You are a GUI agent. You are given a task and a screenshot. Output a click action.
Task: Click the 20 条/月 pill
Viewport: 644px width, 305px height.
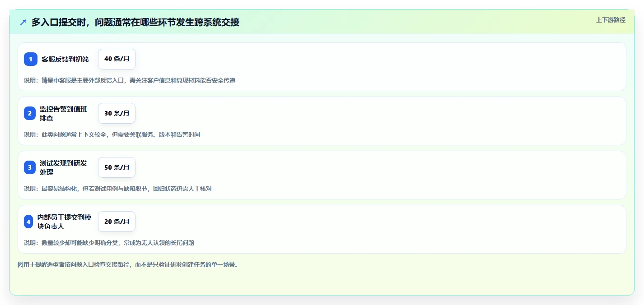(x=117, y=222)
